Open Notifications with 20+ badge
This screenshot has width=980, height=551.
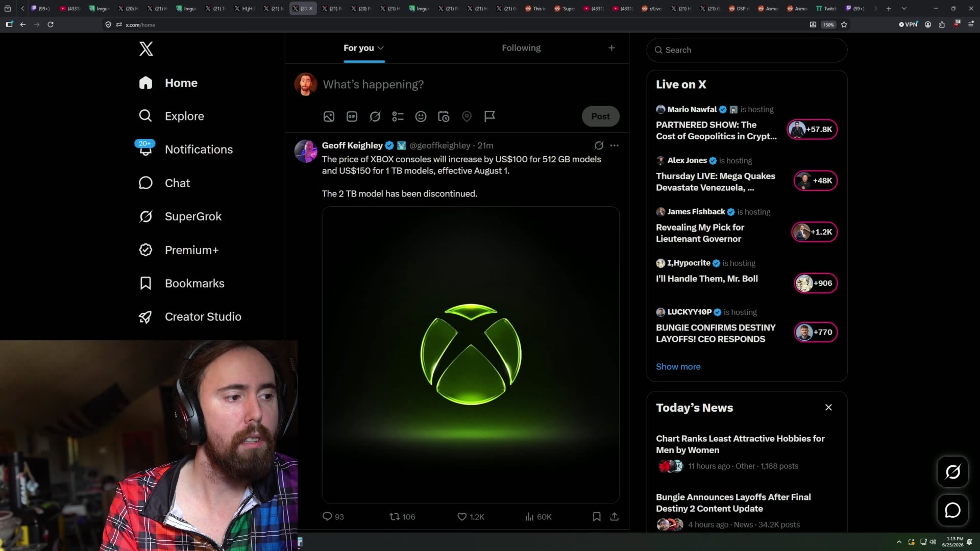click(186, 149)
